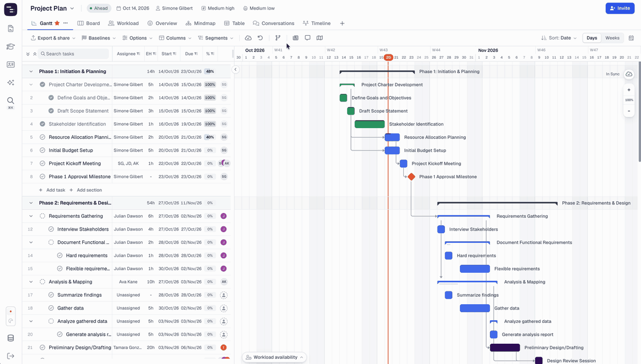This screenshot has height=364, width=641.
Task: Switch timeline scale to Weeks
Action: coord(612,38)
